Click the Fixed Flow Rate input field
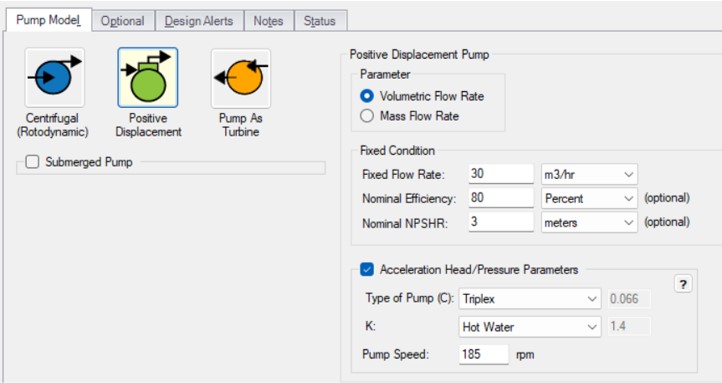The image size is (722, 383). coord(501,174)
